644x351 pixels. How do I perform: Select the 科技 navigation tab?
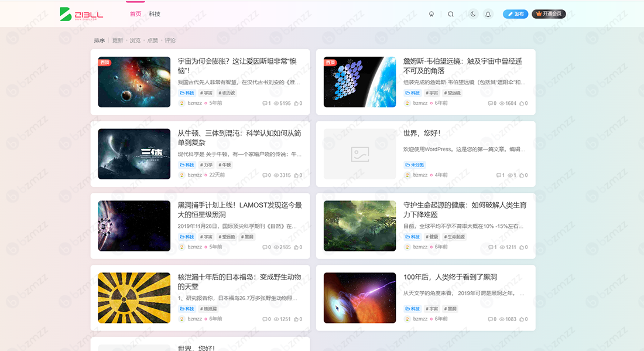[x=155, y=14]
